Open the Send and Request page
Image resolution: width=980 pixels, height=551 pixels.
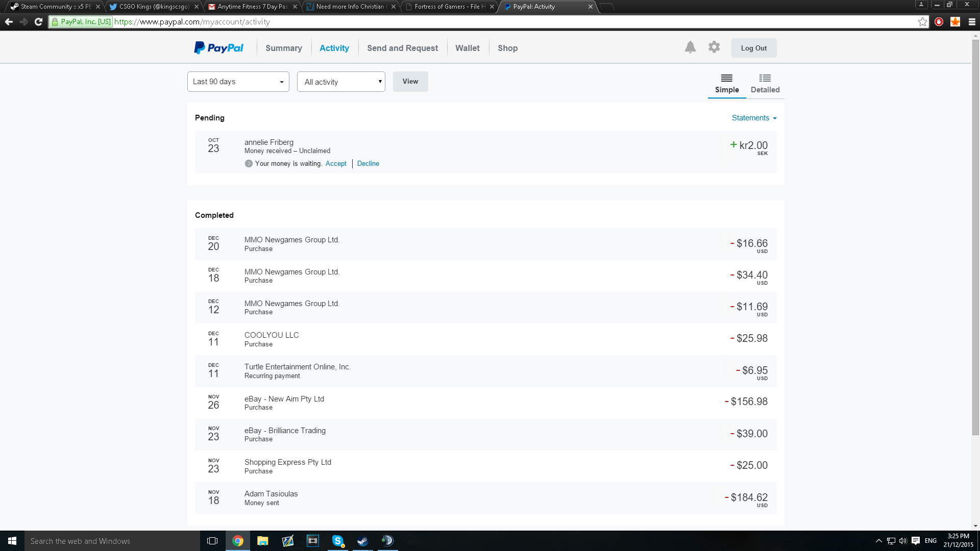point(402,48)
